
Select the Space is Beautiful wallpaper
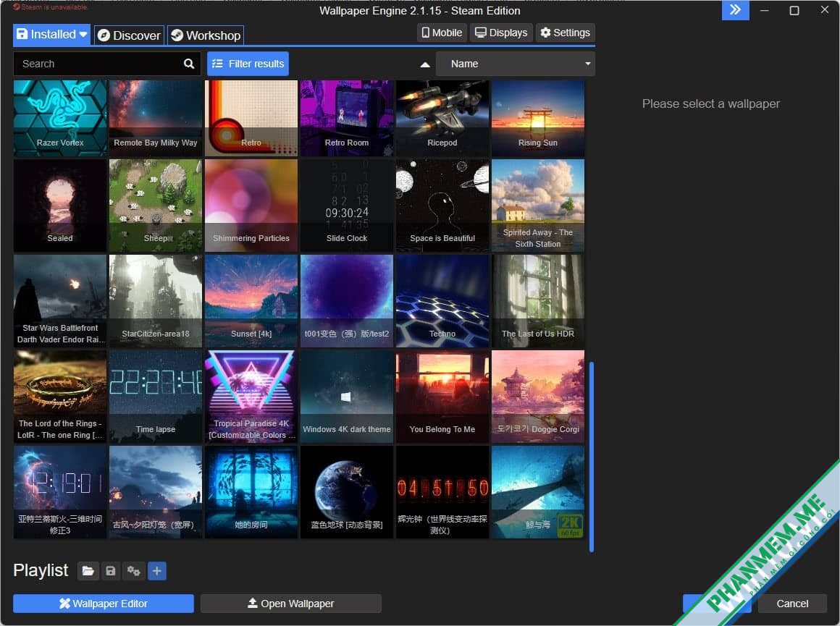pyautogui.click(x=442, y=206)
